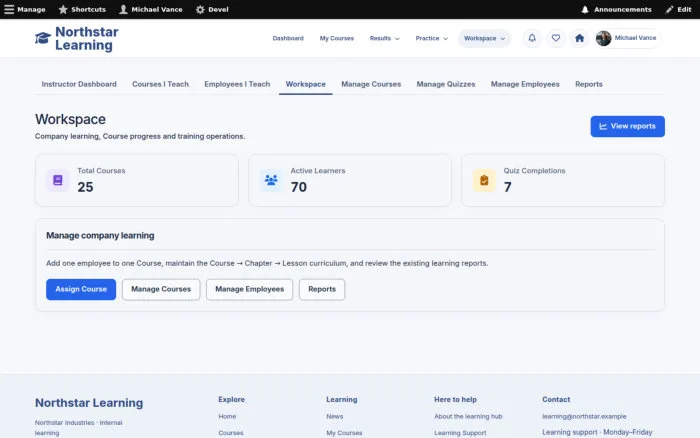700x438 pixels.
Task: Click Devel text in admin toolbar
Action: coord(218,9)
